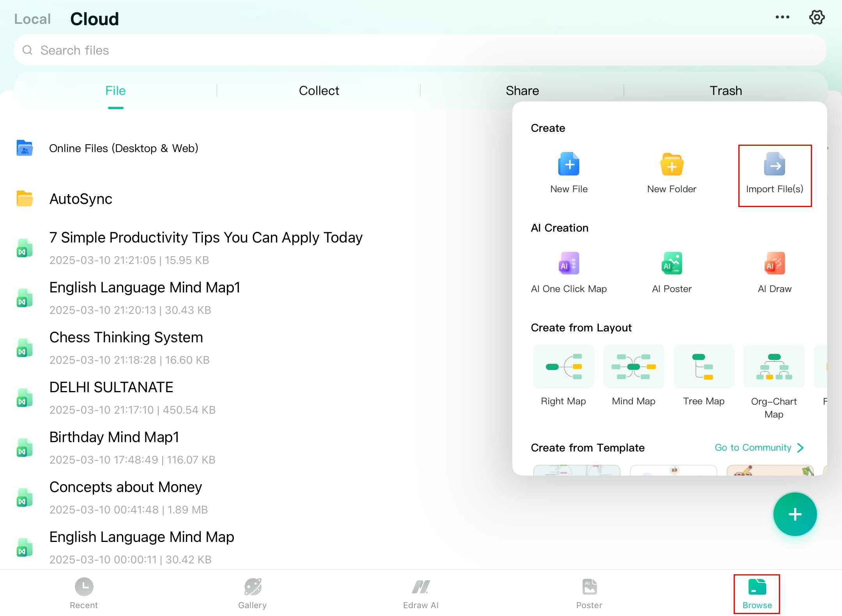The width and height of the screenshot is (842, 616).
Task: Switch to the Trash tab
Action: tap(725, 91)
